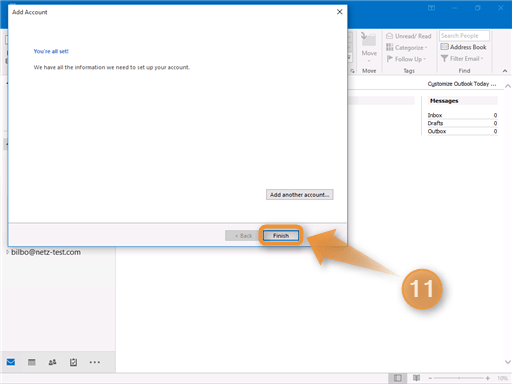Click the zoom out minus button
Viewport: 512px width, 384px height.
(430, 378)
